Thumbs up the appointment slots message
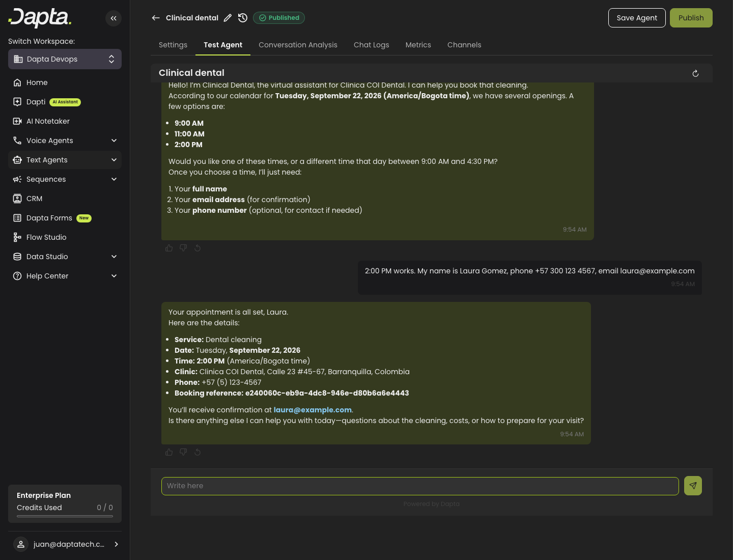This screenshot has width=733, height=560. (169, 248)
